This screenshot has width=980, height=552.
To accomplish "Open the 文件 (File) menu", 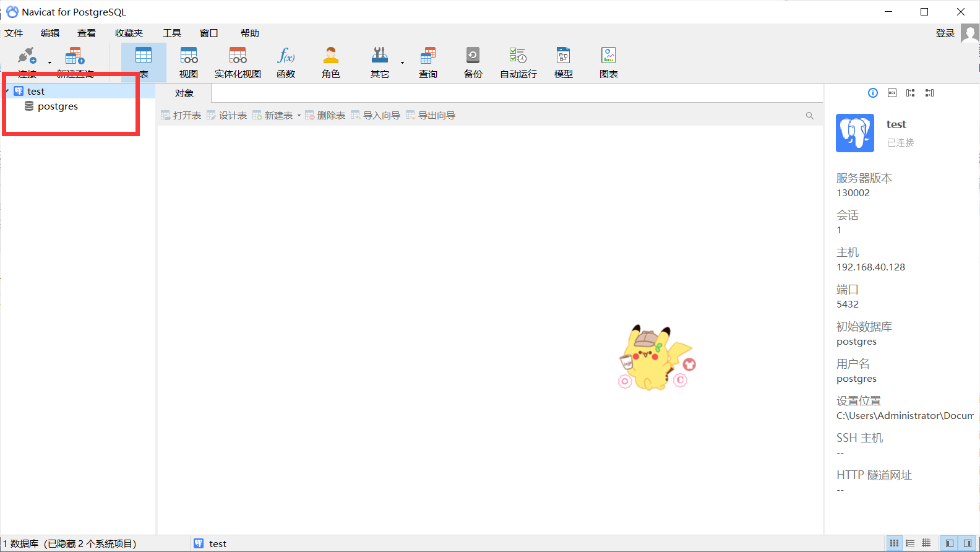I will click(x=14, y=33).
